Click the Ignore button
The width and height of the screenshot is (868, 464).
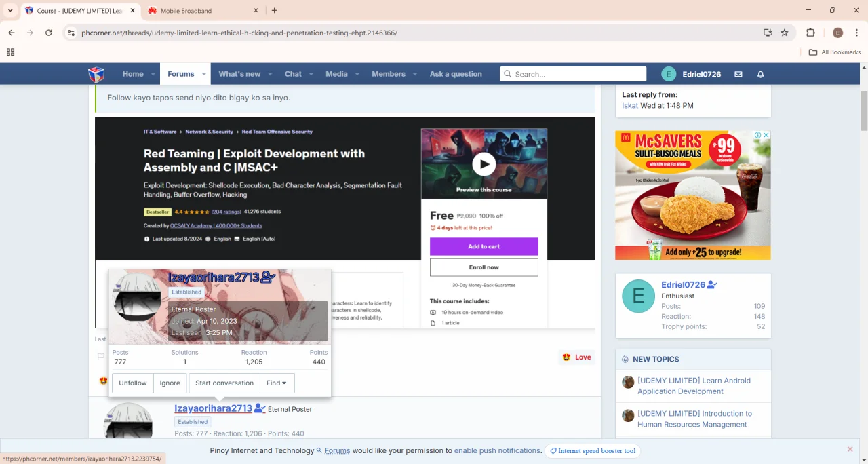(170, 383)
